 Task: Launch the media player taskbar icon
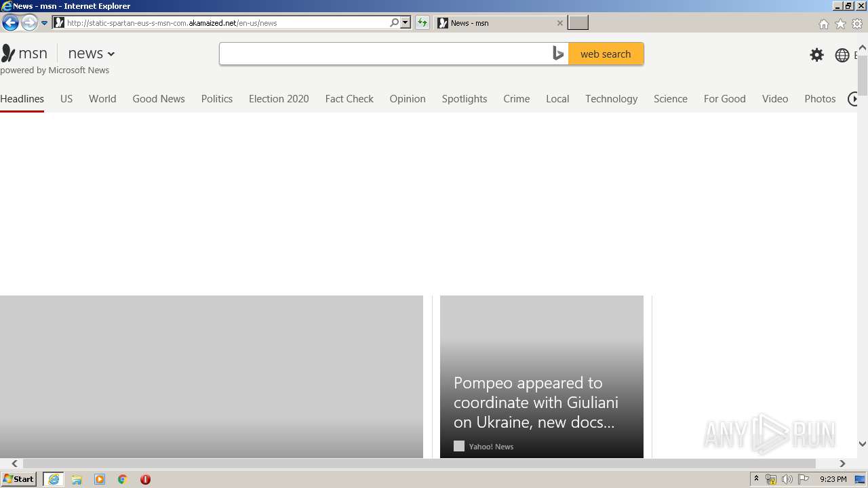point(100,479)
